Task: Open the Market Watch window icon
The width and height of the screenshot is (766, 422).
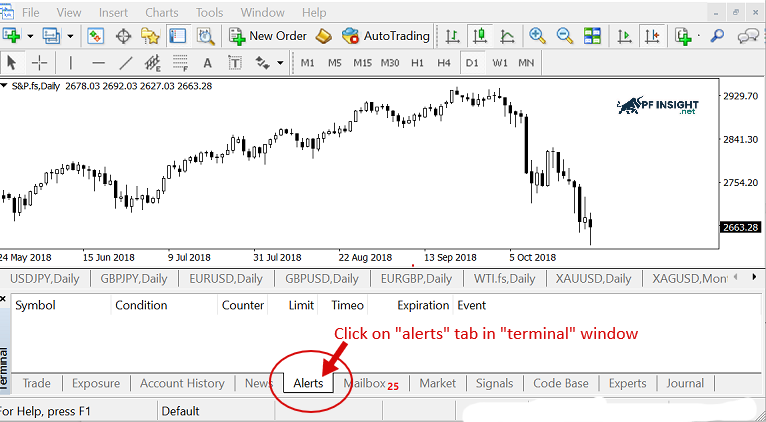Action: tap(96, 36)
